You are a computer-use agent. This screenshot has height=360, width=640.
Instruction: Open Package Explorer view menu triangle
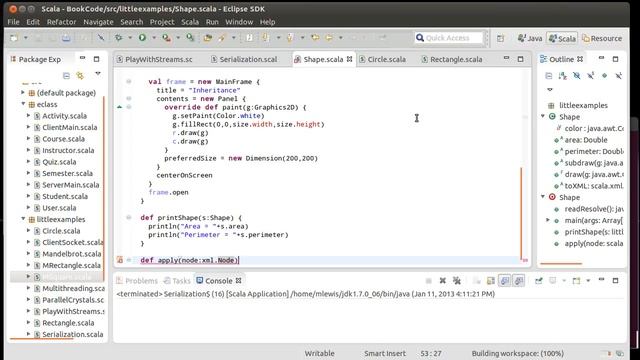click(x=98, y=74)
